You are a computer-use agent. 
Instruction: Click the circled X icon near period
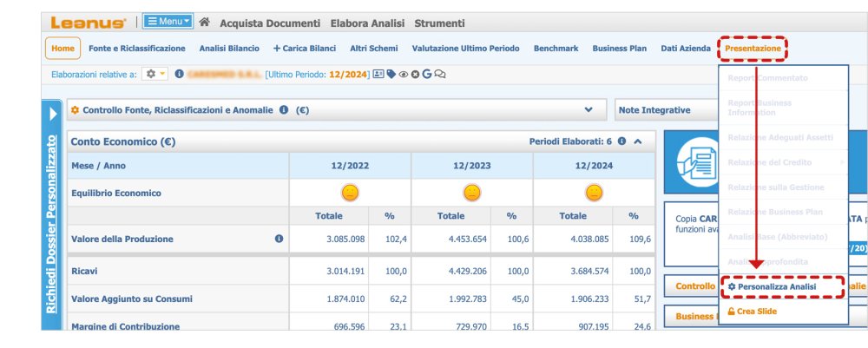tap(415, 75)
